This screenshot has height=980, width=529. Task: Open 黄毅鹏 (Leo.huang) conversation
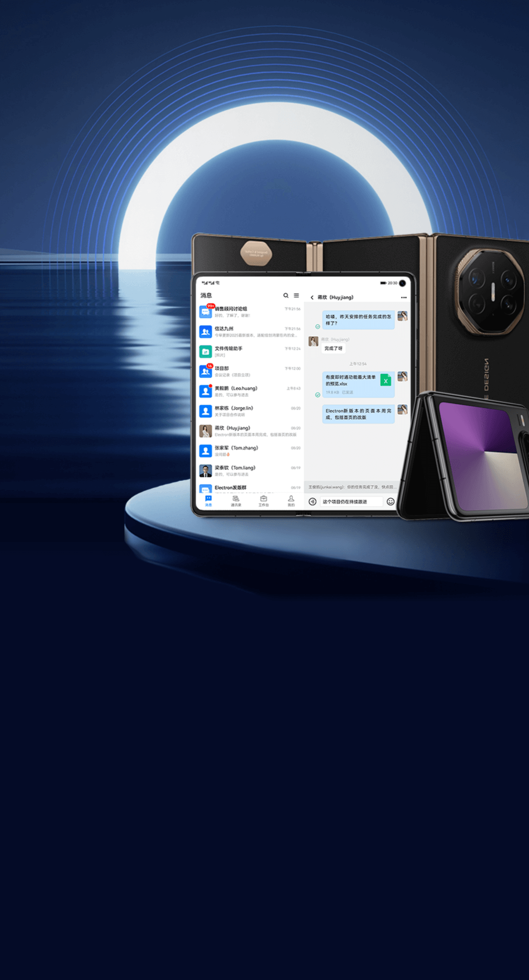point(250,391)
